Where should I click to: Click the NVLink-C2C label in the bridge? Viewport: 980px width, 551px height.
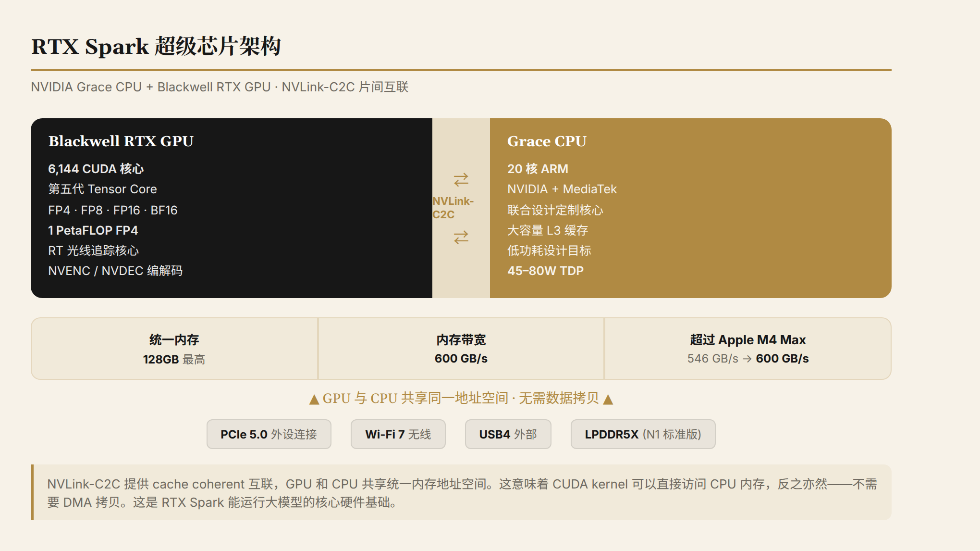453,208
